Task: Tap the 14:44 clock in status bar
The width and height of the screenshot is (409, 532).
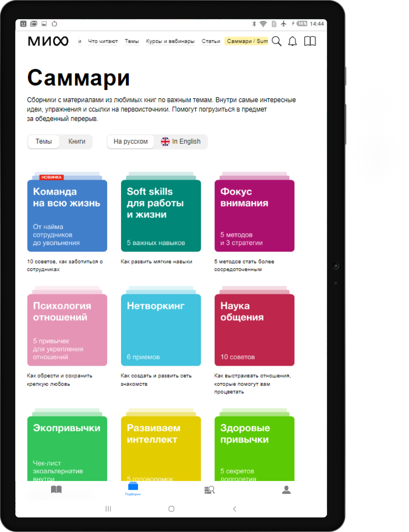Action: pos(317,24)
